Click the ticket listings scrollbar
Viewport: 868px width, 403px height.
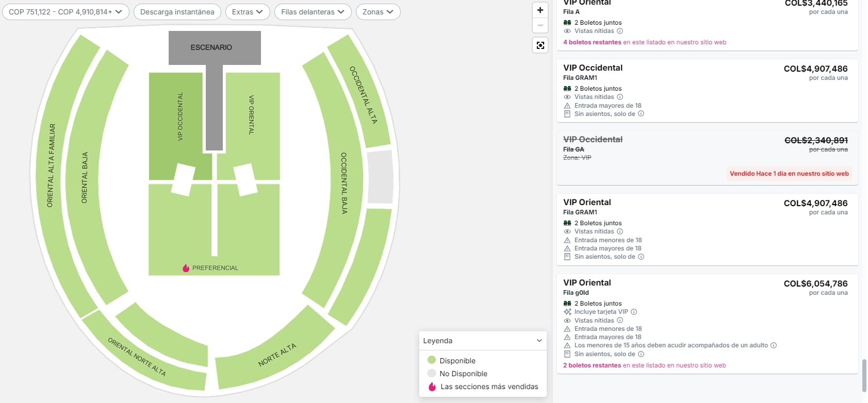pyautogui.click(x=864, y=376)
